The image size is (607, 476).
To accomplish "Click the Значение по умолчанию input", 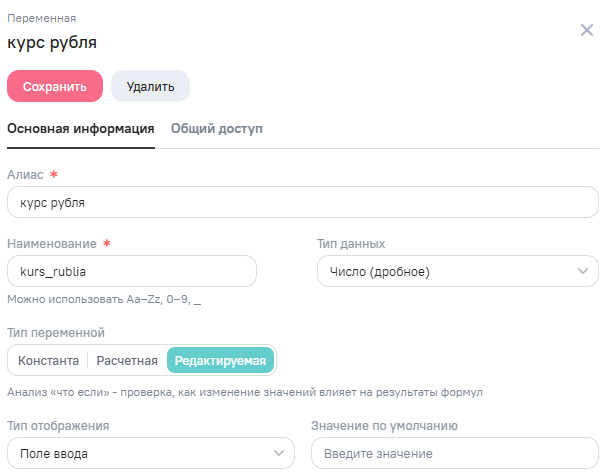I will pos(455,454).
